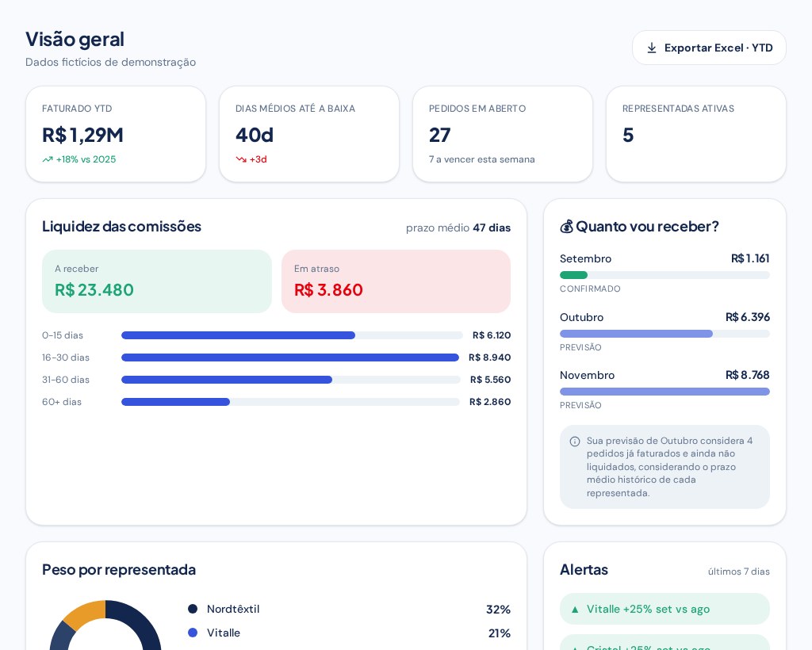Click the Vitalle blue legend dot
Image resolution: width=812 pixels, height=650 pixels.
click(193, 633)
